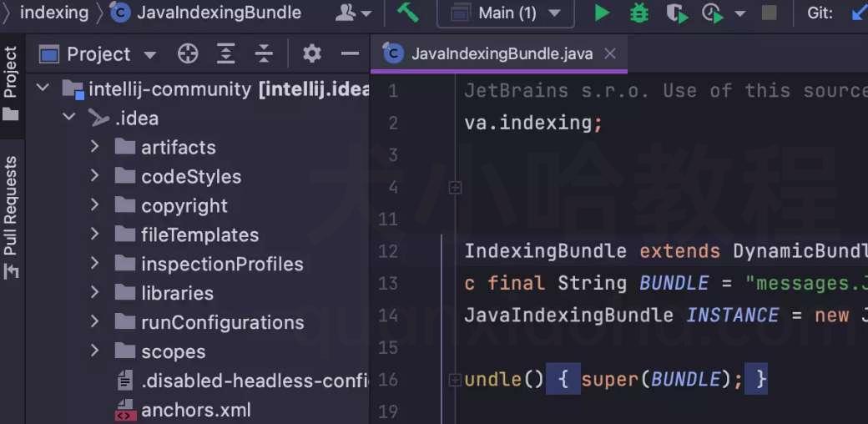Click the .idea folder icon
This screenshot has width=868, height=424.
click(99, 118)
